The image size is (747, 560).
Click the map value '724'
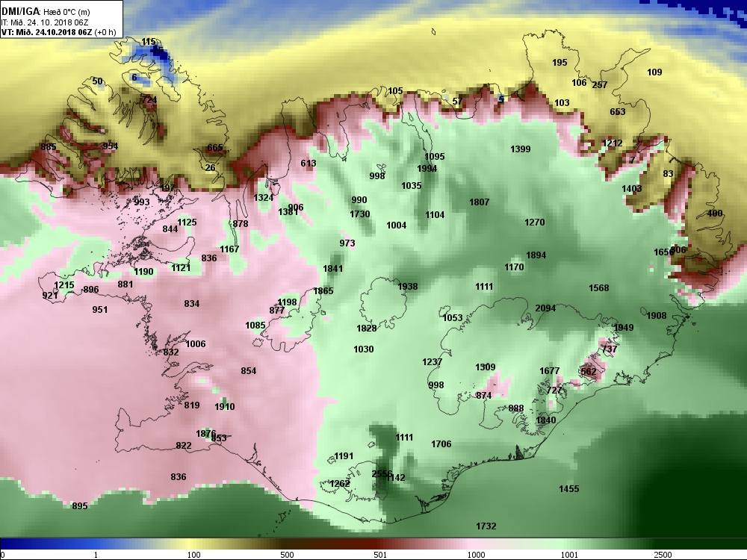coord(149,100)
